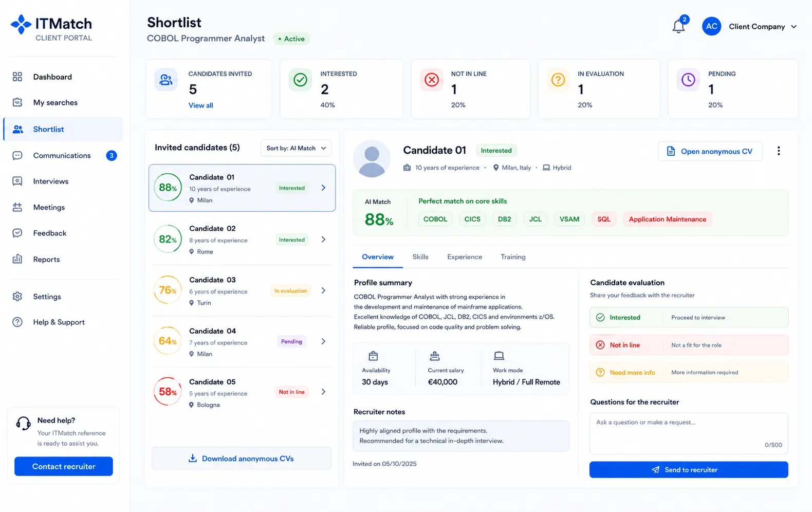Open anonymous CV button
This screenshot has height=512, width=812.
(710, 151)
